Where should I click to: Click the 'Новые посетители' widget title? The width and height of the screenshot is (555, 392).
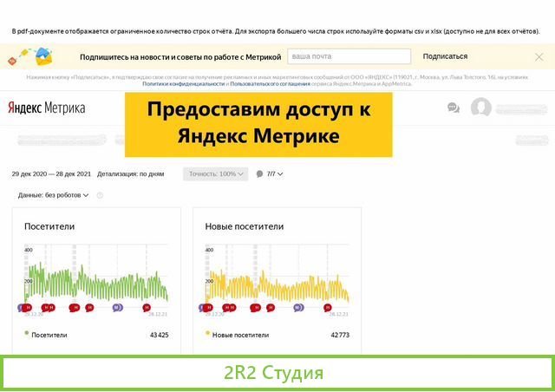point(245,226)
